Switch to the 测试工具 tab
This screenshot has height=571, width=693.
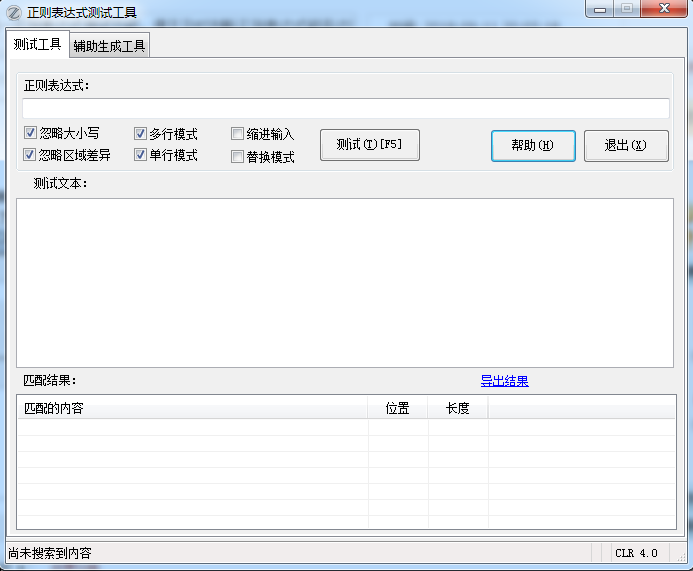click(37, 45)
